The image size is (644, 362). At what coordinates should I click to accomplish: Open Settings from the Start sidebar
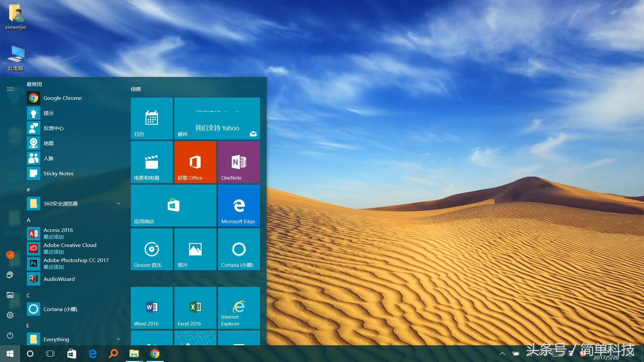click(10, 315)
